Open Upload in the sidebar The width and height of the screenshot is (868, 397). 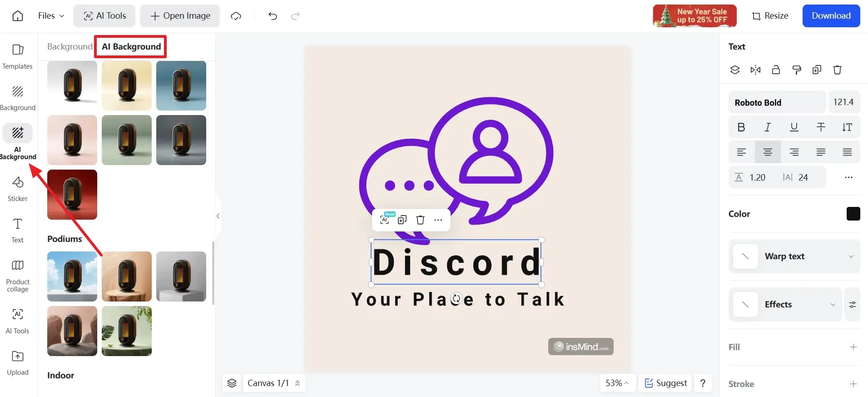pyautogui.click(x=18, y=362)
